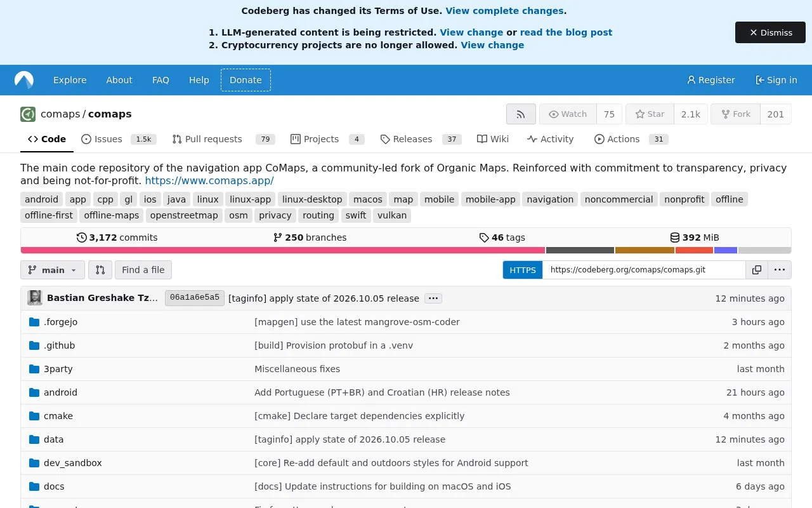Viewport: 812px width, 508px height.
Task: Open the android folder
Action: tap(60, 392)
